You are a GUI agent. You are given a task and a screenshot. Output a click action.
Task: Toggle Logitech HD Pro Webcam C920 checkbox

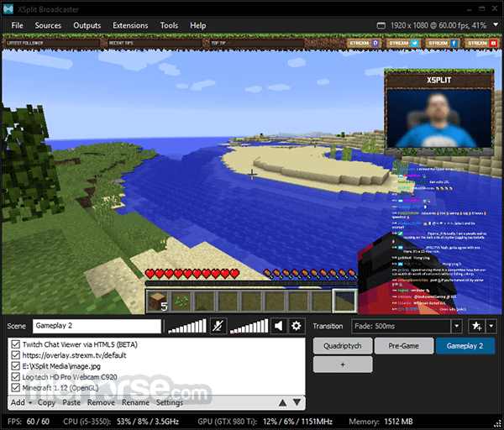15,376
